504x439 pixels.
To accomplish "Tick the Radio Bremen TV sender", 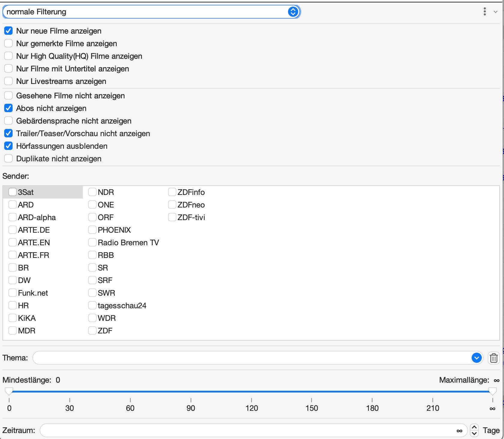I will click(92, 243).
